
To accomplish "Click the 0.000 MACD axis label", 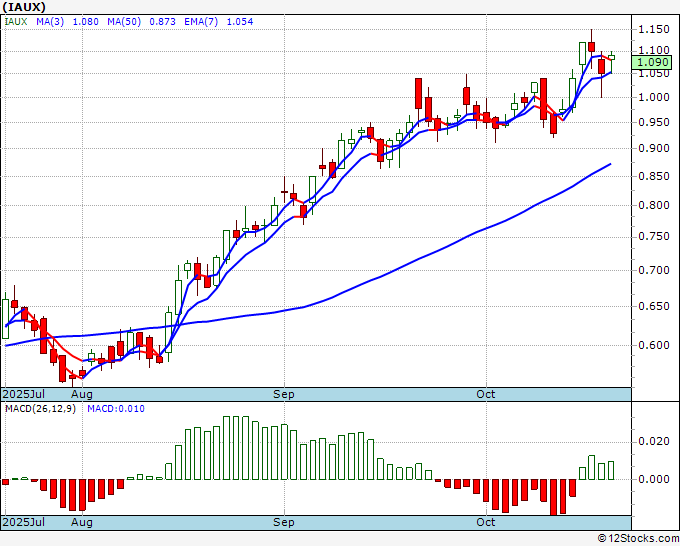I will click(654, 479).
